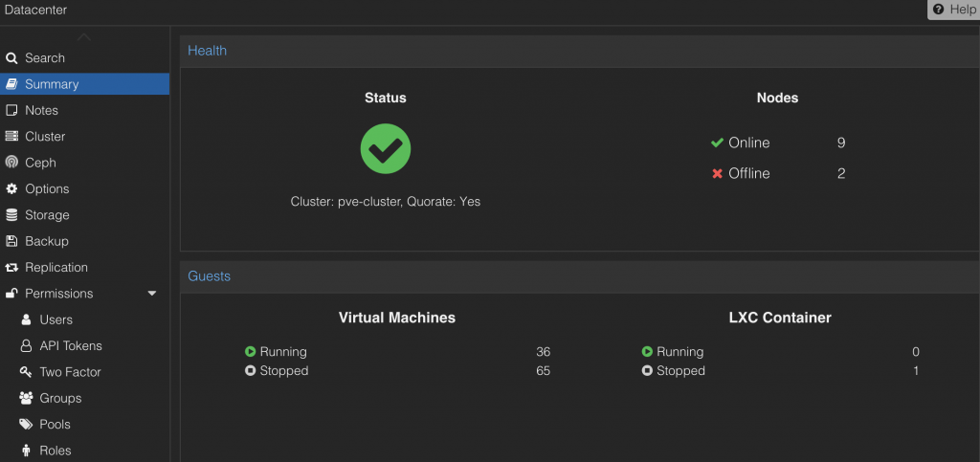Click the Replication arrows icon
This screenshot has height=462, width=980.
click(11, 268)
